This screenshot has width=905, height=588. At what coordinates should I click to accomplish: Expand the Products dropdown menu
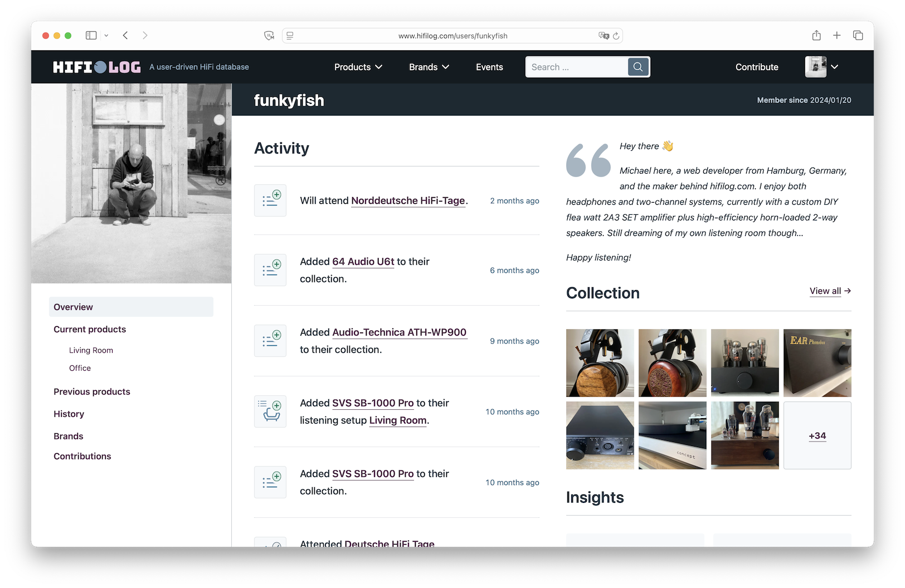click(x=358, y=67)
